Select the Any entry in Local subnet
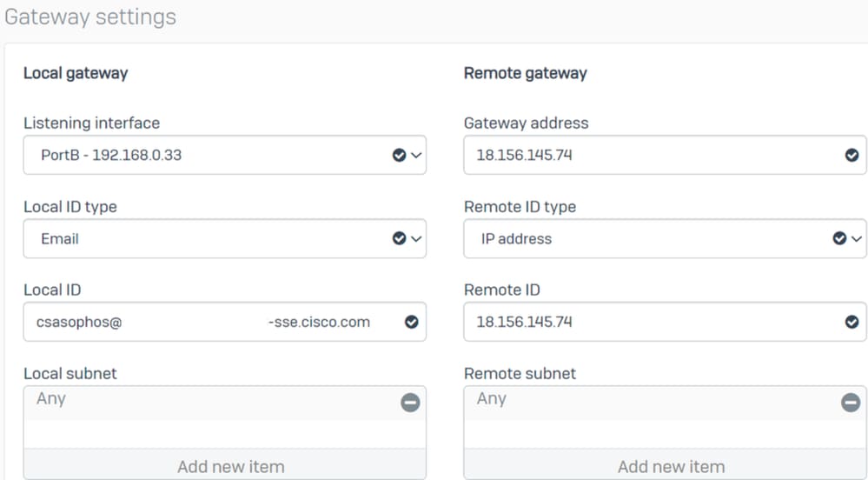The height and width of the screenshot is (480, 868). (x=225, y=403)
